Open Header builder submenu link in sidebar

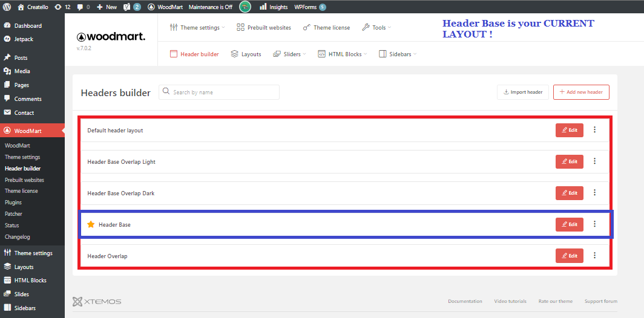22,169
